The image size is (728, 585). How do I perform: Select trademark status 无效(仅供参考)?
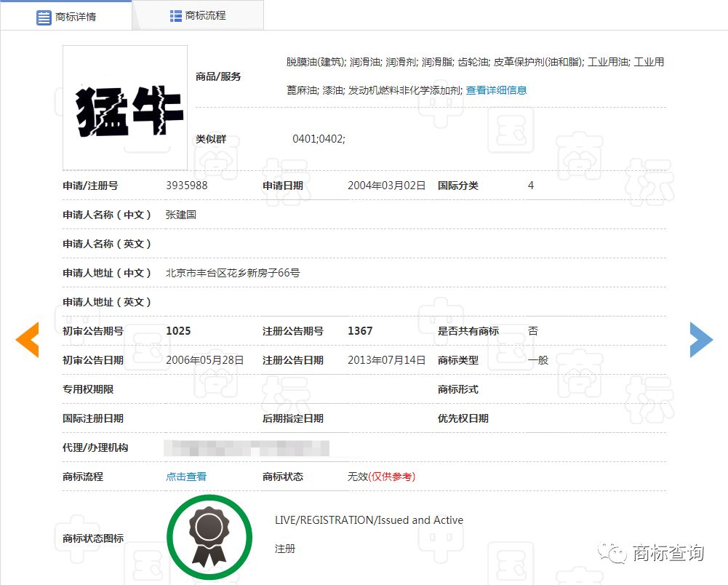(382, 477)
